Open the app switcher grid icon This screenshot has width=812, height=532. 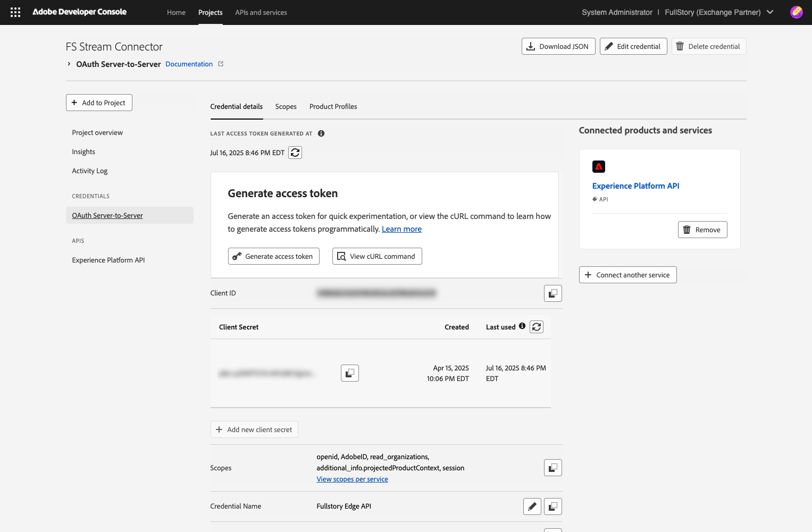[15, 12]
